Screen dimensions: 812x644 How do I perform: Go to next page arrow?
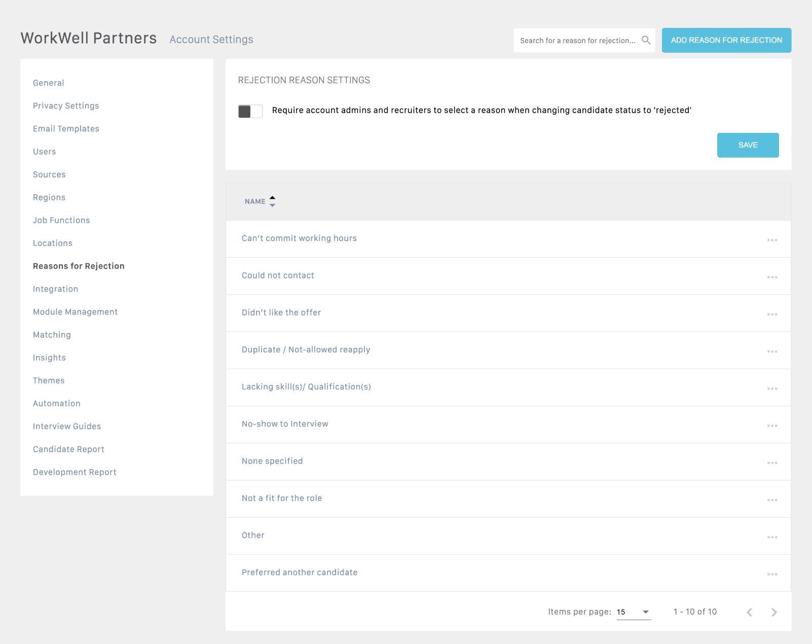(x=774, y=612)
